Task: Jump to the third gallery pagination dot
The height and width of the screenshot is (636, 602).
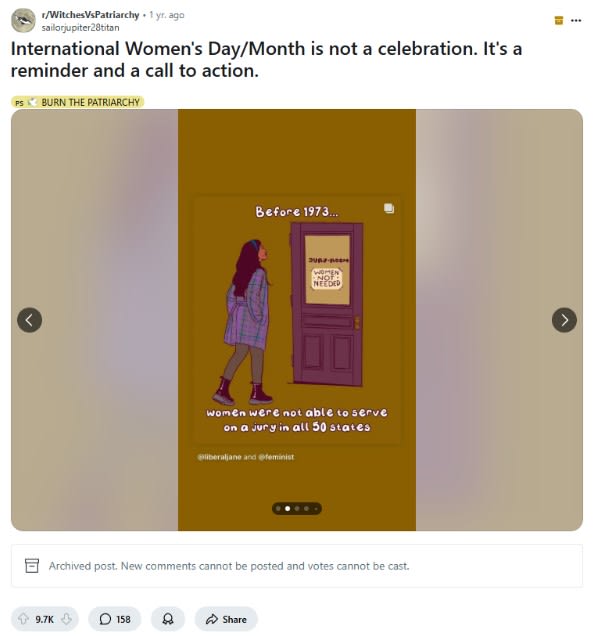Action: click(x=296, y=508)
